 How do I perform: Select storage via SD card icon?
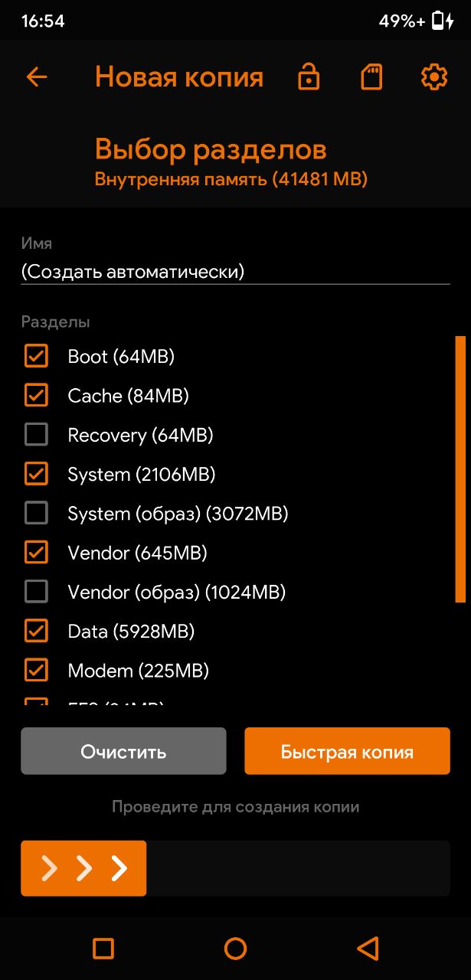(371, 77)
